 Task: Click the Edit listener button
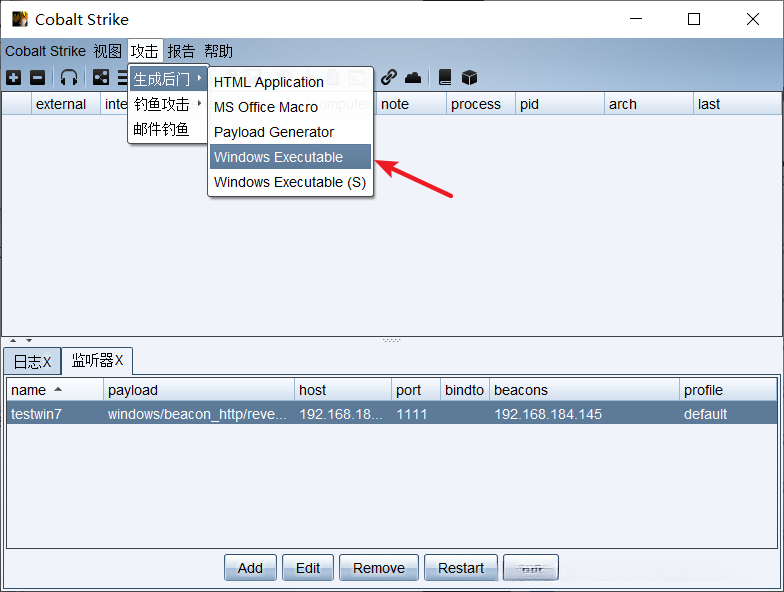(x=308, y=568)
